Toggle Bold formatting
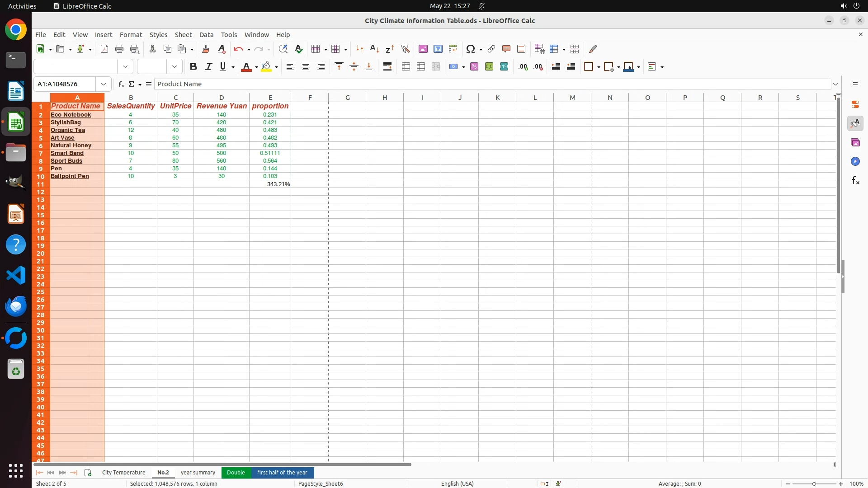This screenshot has height=488, width=868. [x=193, y=67]
